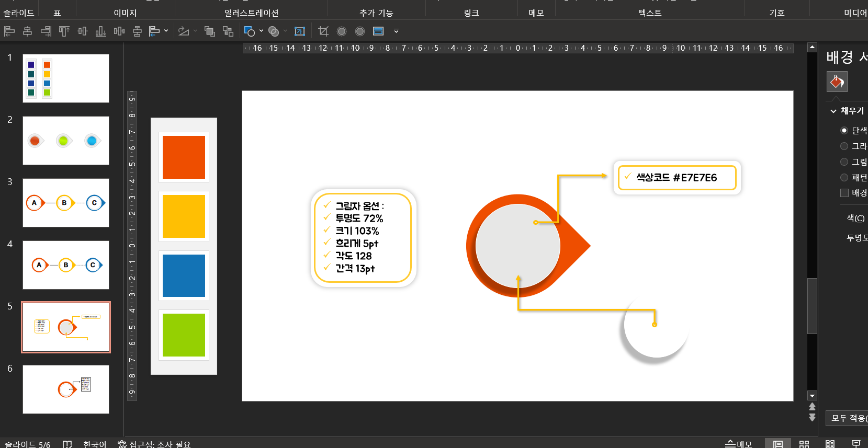Switch to Slide Sorter view icon
868x448 pixels.
tap(804, 444)
